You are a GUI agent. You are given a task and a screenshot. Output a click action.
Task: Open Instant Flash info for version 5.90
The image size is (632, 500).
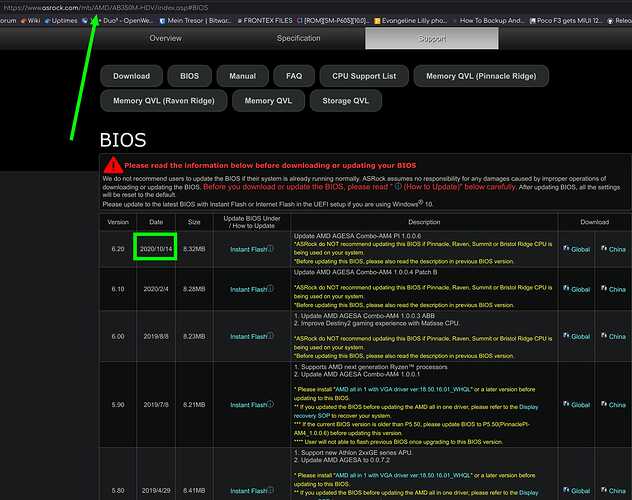252,405
